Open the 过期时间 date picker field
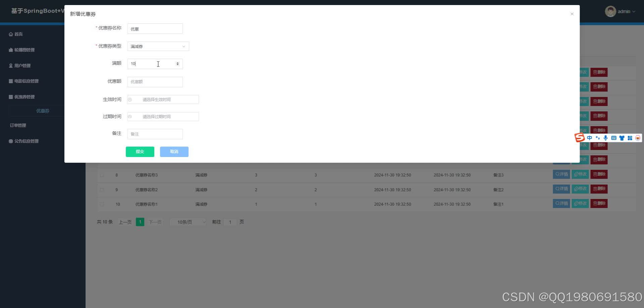This screenshot has height=308, width=644. tap(163, 117)
